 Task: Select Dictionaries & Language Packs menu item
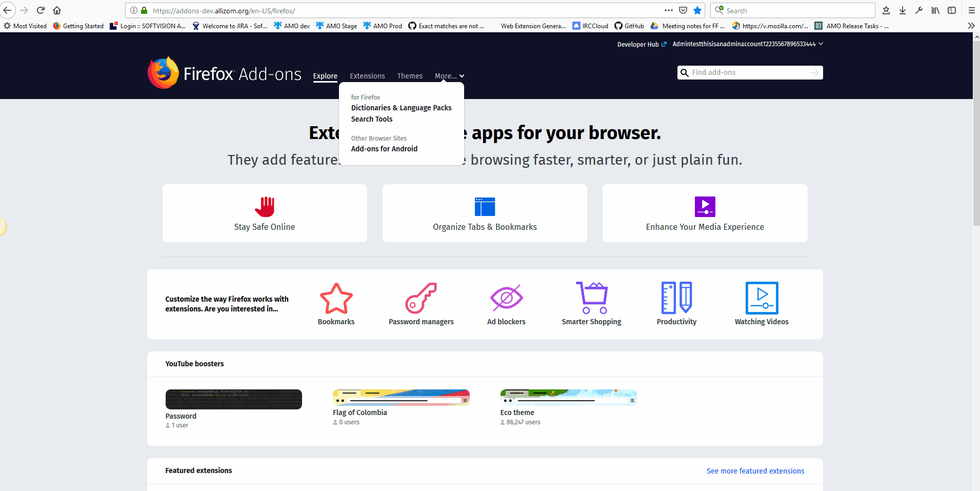coord(402,108)
